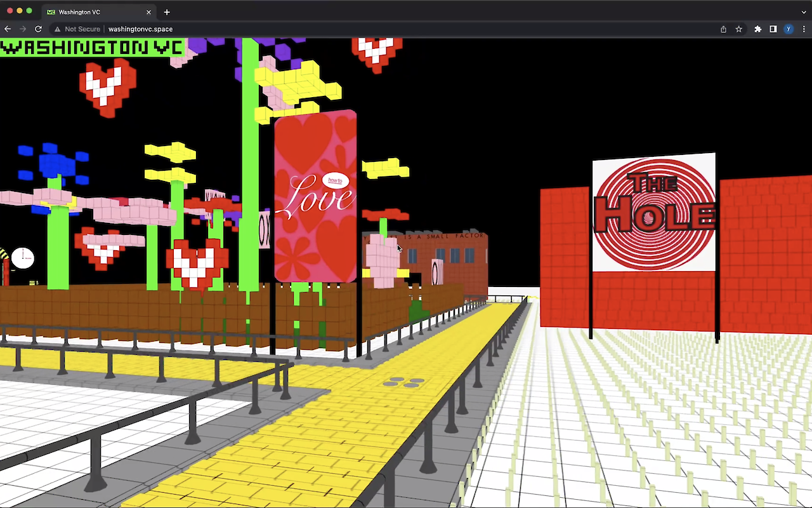Viewport: 812px width, 508px height.
Task: Expand the tab search chevron
Action: click(804, 12)
